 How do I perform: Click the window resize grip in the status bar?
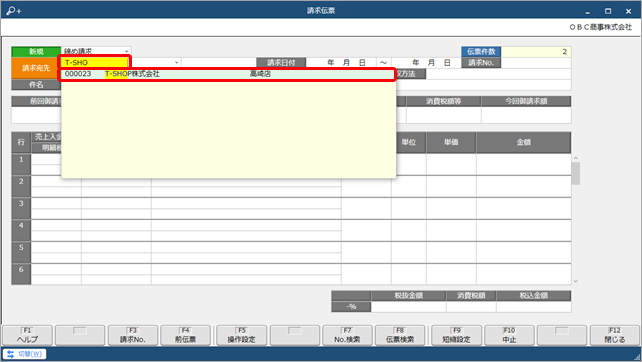tap(637, 357)
